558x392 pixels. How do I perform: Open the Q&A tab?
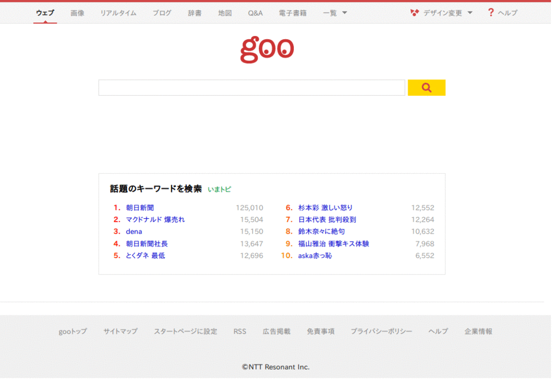[x=255, y=13]
